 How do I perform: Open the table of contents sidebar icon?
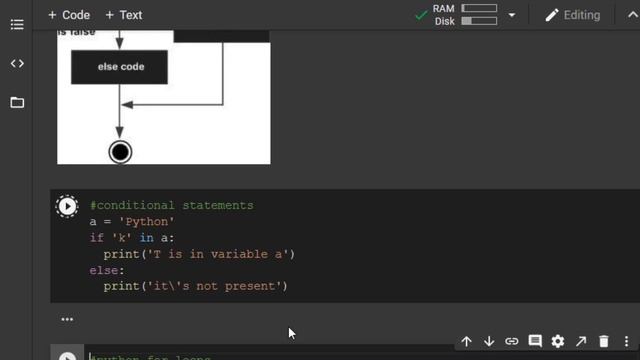pyautogui.click(x=17, y=24)
